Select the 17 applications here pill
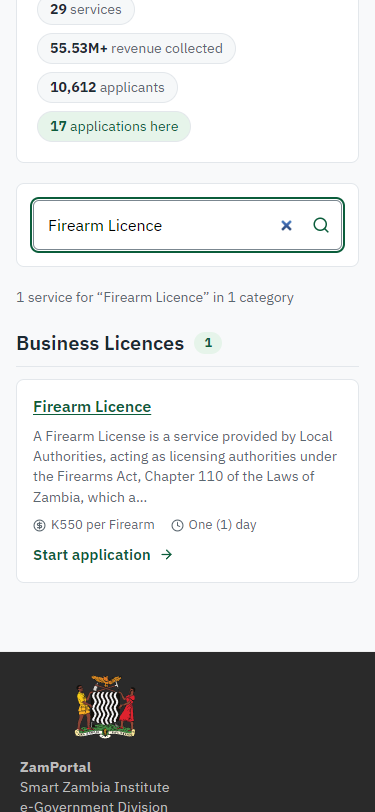375x812 pixels. [x=114, y=126]
